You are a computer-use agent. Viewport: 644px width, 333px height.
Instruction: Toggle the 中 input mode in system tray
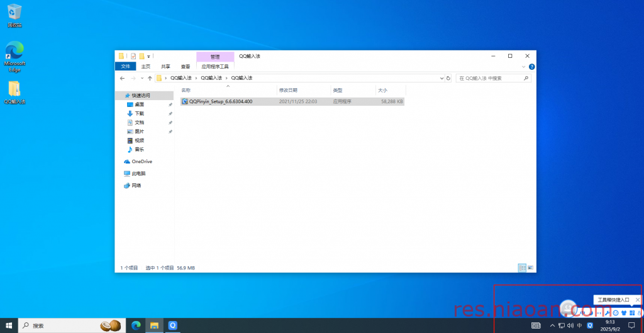(579, 325)
